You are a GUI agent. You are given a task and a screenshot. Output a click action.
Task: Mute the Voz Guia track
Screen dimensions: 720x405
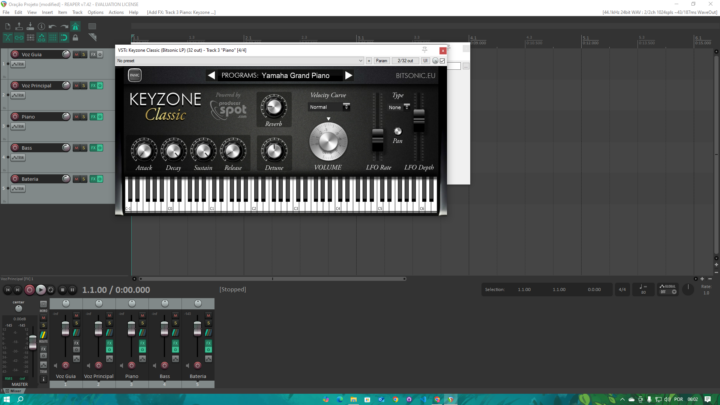77,54
